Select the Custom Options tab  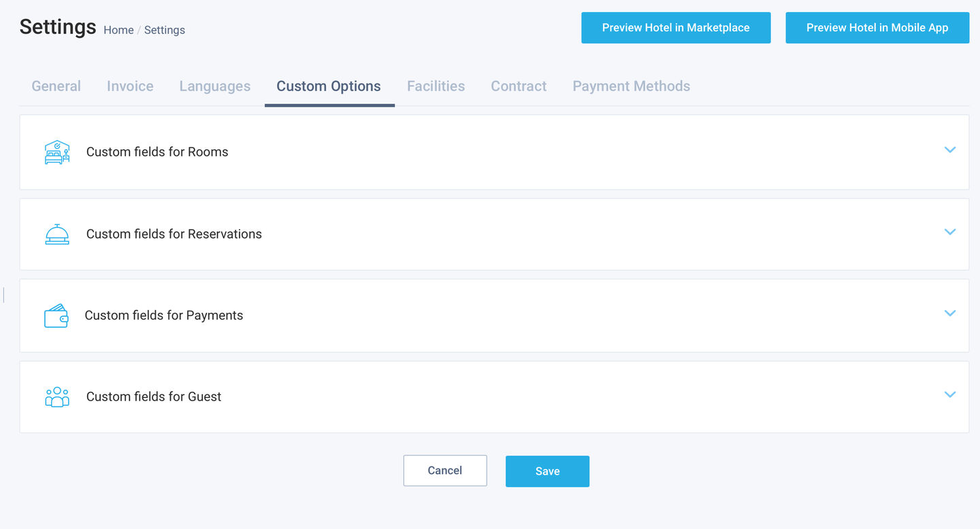click(329, 86)
